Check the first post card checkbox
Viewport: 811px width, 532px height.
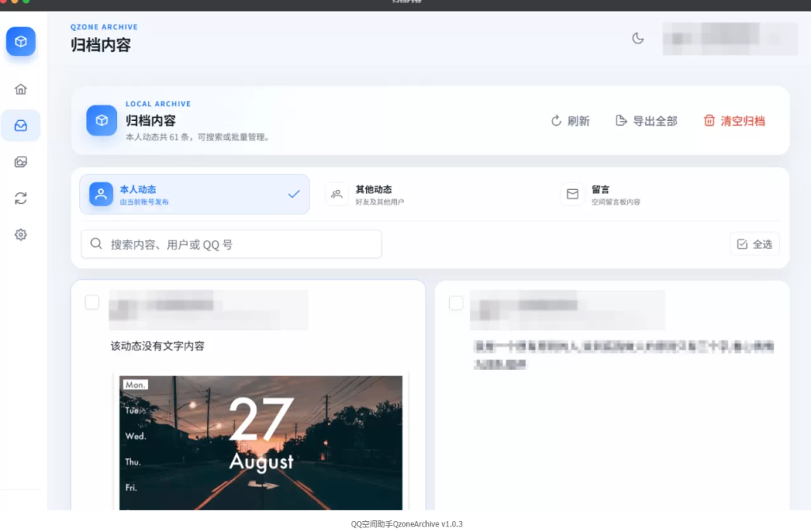(92, 302)
